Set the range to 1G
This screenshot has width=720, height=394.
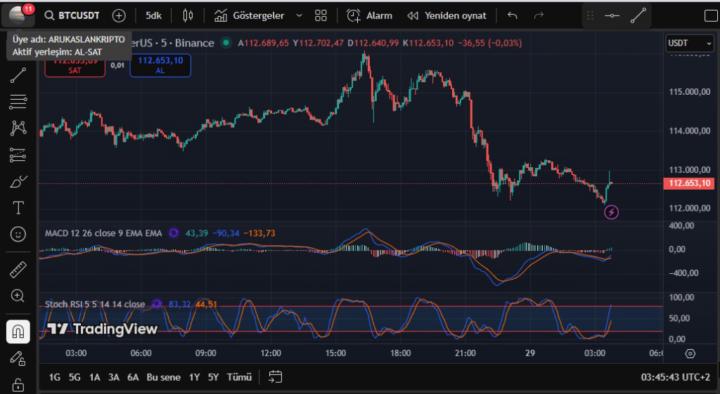(x=55, y=377)
